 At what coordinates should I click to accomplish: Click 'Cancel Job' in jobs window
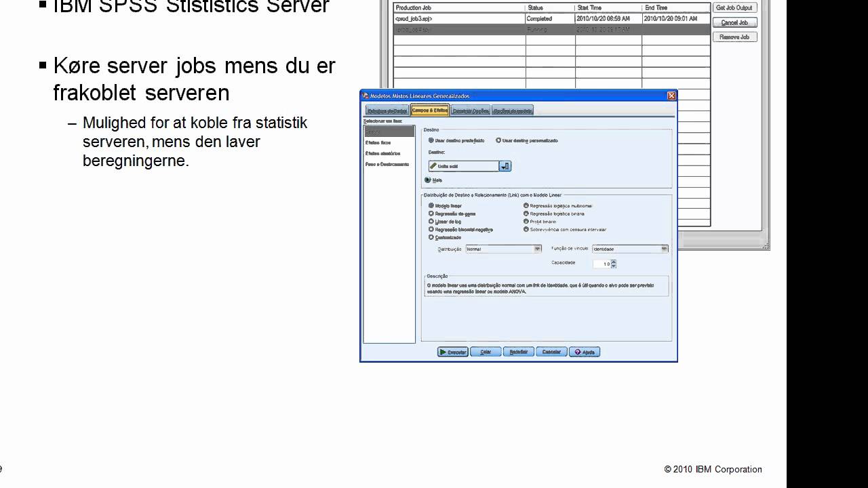(734, 22)
